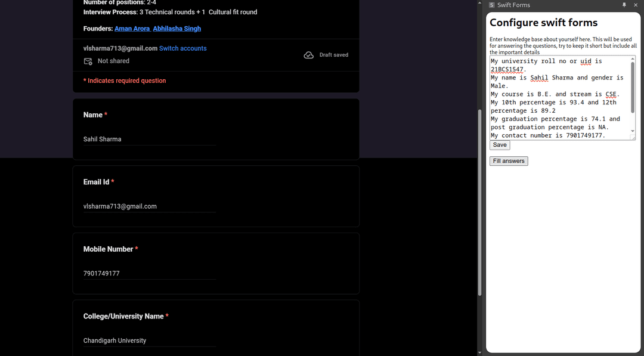
Task: Click the misspelled word "21BCS1547" in the textarea
Action: (x=507, y=69)
